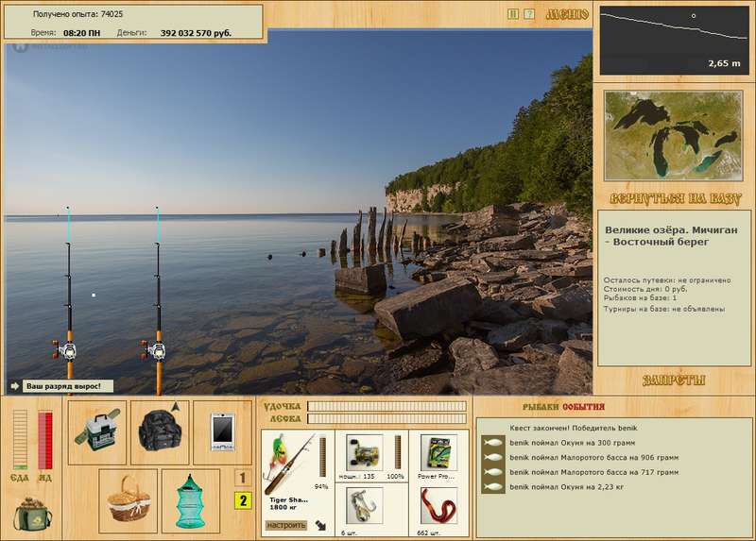Select the hook item slot
This screenshot has height=541, width=756.
[362, 505]
